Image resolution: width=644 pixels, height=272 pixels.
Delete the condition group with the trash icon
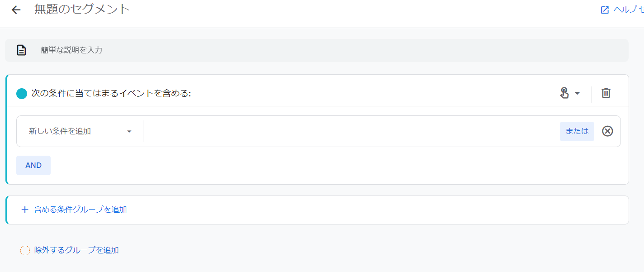click(x=606, y=93)
